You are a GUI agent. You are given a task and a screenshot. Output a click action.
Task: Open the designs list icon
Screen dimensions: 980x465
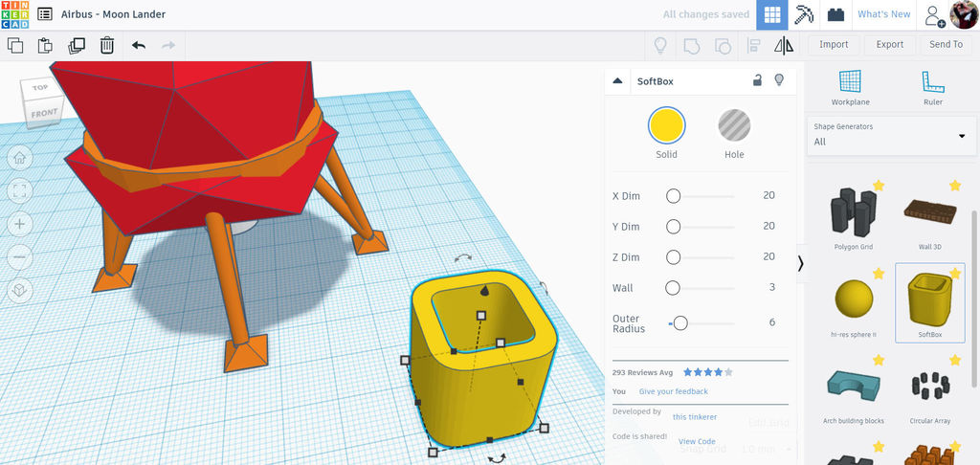[44, 14]
